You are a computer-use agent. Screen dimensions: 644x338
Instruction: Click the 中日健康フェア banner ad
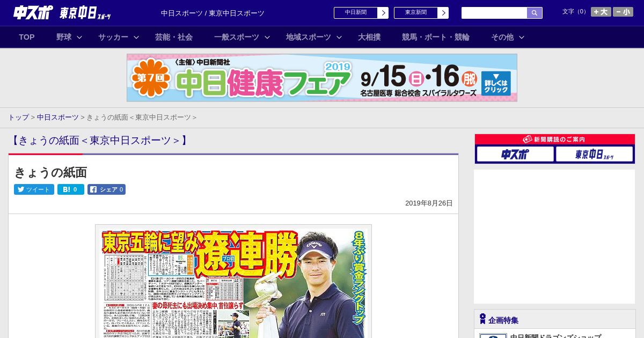point(322,78)
